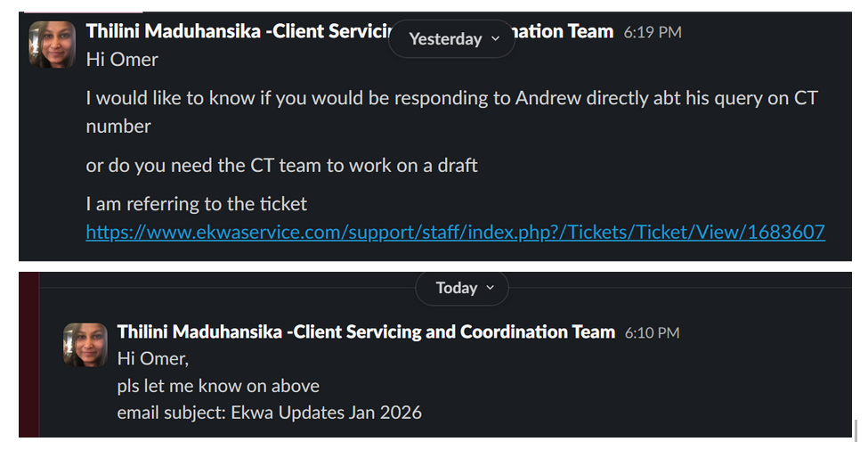The image size is (868, 450).
Task: Click Thilini's avatar in yesterday's message
Action: (52, 45)
